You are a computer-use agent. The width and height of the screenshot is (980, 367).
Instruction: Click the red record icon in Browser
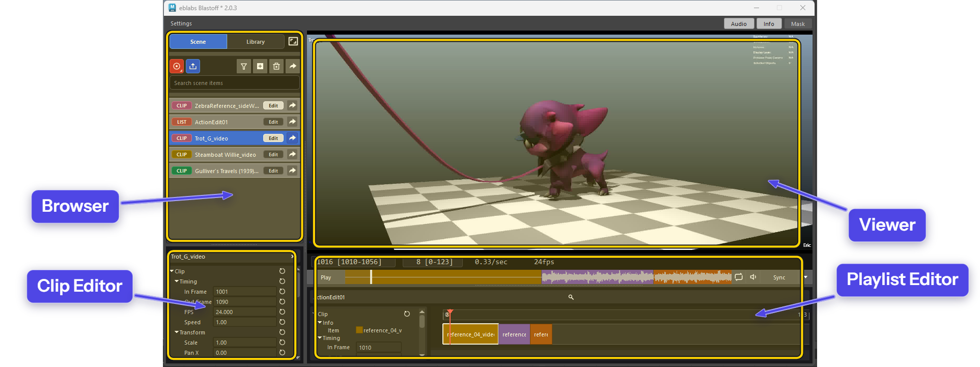(x=177, y=66)
